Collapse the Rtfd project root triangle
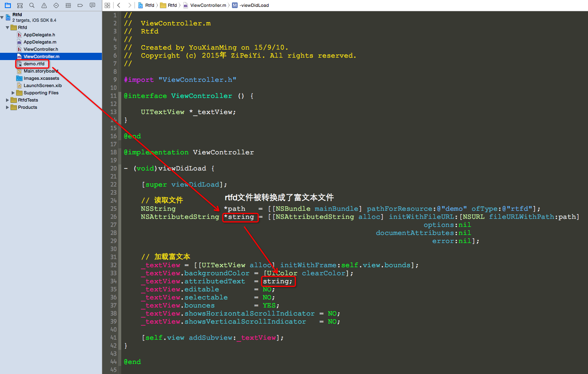The image size is (588, 374). 2,17
